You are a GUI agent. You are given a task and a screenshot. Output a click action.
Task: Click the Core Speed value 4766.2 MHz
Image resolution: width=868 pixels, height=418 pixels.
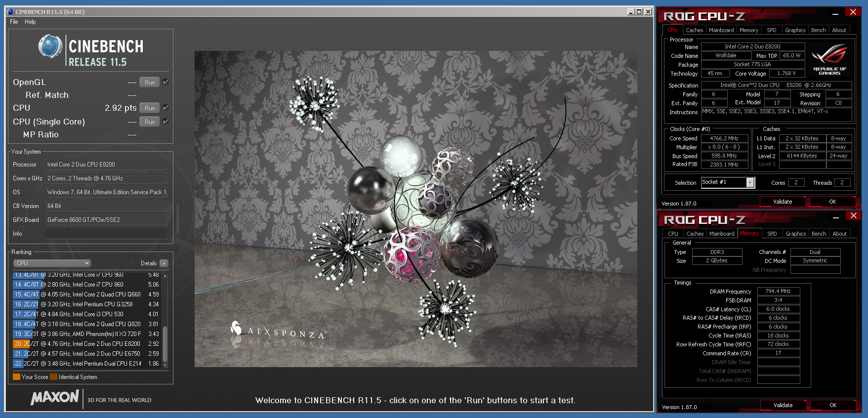724,139
